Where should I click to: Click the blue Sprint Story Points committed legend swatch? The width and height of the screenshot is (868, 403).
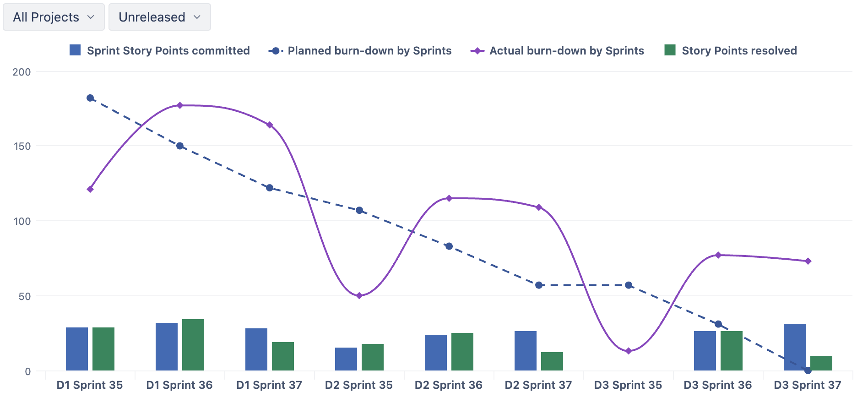point(74,50)
